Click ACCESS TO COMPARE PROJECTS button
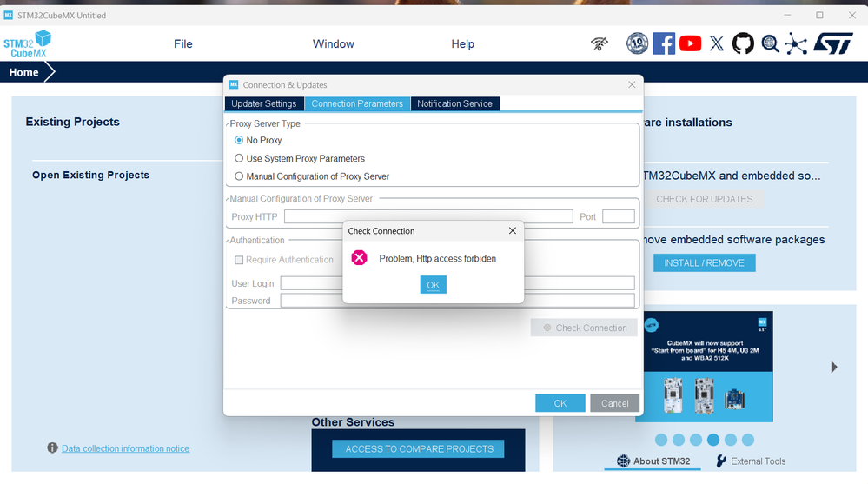Screen dimensions: 868x484 419,448
